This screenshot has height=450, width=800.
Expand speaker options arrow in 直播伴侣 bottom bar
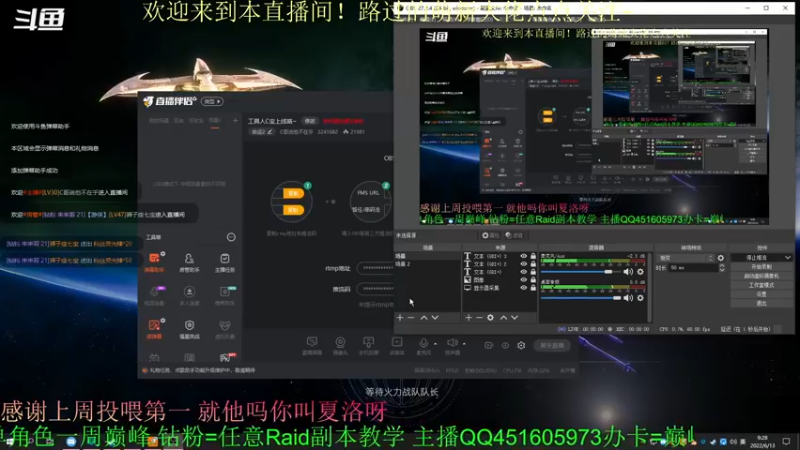click(464, 344)
